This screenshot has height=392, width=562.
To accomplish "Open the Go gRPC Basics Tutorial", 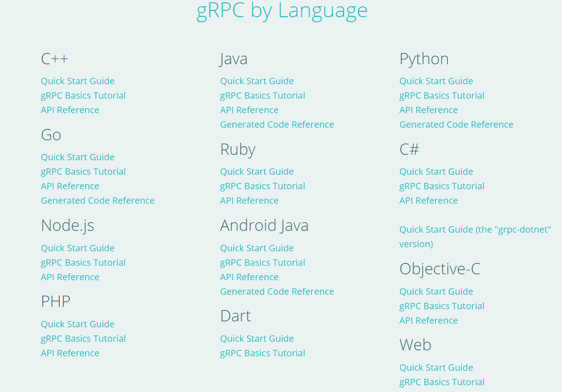I will (x=83, y=172).
